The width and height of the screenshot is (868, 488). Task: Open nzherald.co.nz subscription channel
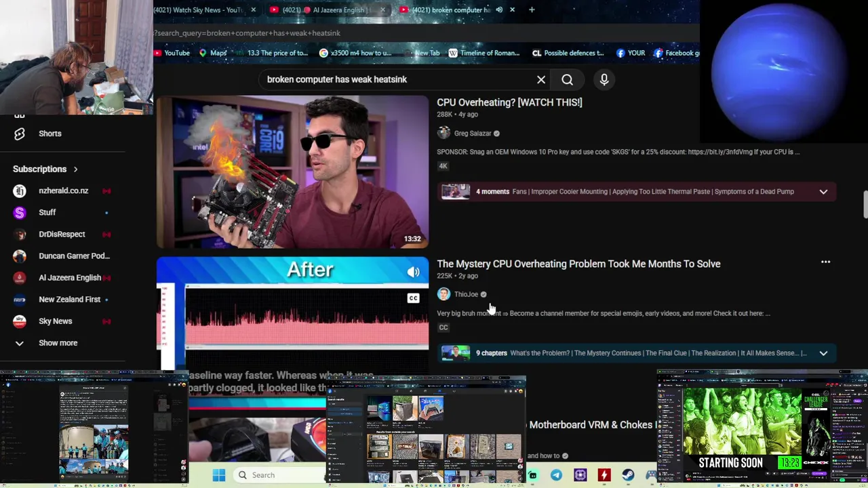(63, 190)
